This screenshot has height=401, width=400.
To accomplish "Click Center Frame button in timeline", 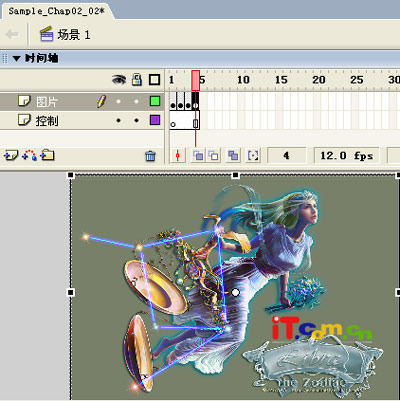I will pyautogui.click(x=178, y=156).
